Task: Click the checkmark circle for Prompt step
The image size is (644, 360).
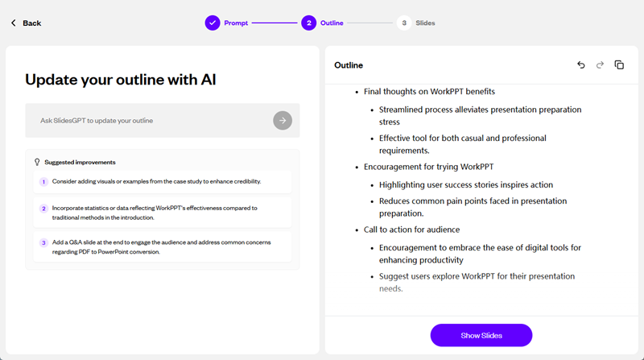Action: point(212,23)
